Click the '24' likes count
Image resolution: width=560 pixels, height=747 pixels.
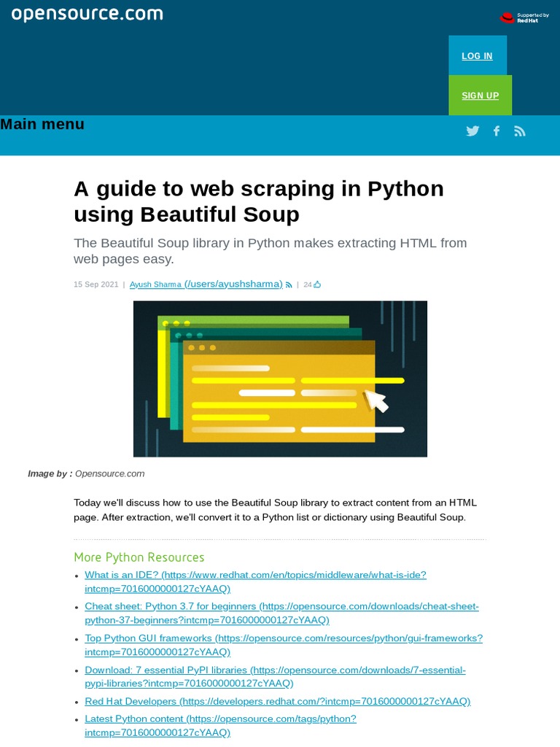[308, 285]
